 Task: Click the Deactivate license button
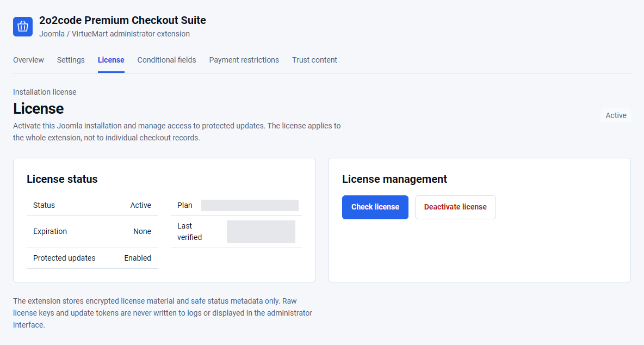(x=455, y=207)
